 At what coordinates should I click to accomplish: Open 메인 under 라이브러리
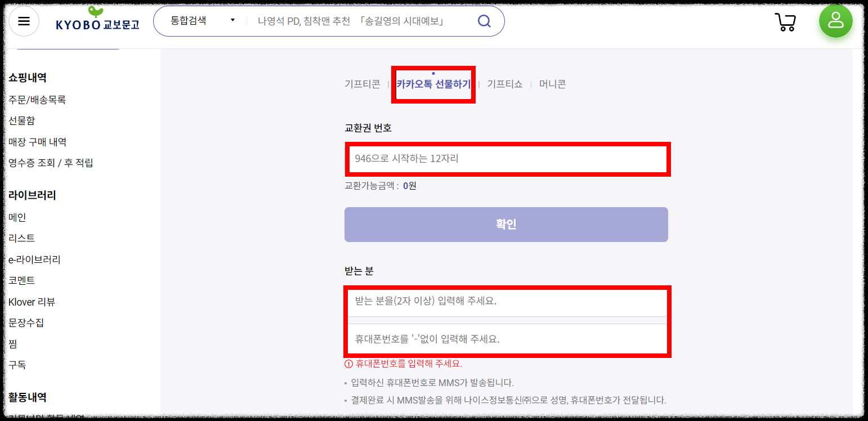[17, 217]
